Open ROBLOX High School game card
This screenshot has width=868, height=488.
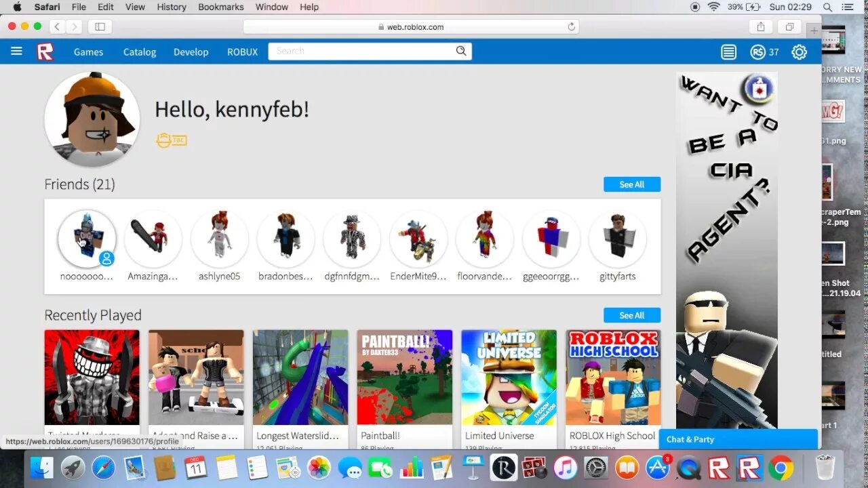click(614, 389)
